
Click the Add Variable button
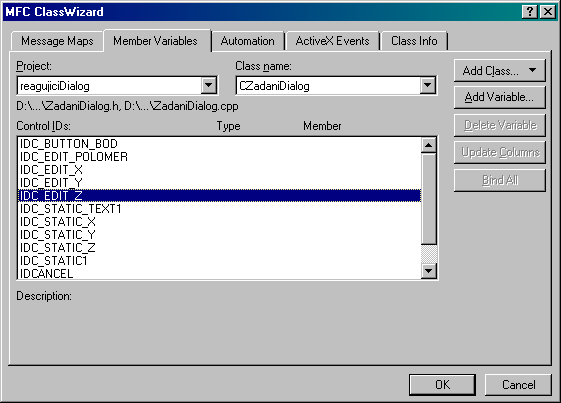[x=500, y=97]
